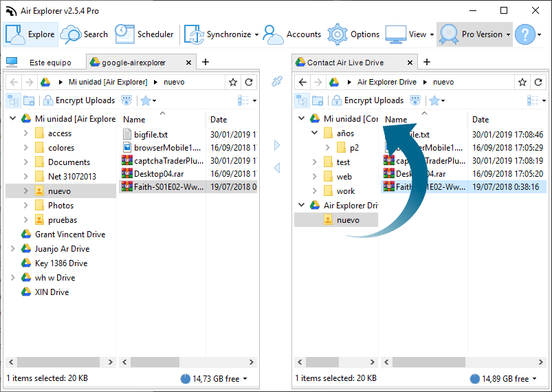
Task: Open left pane free space dropdown
Action: pyautogui.click(x=245, y=379)
